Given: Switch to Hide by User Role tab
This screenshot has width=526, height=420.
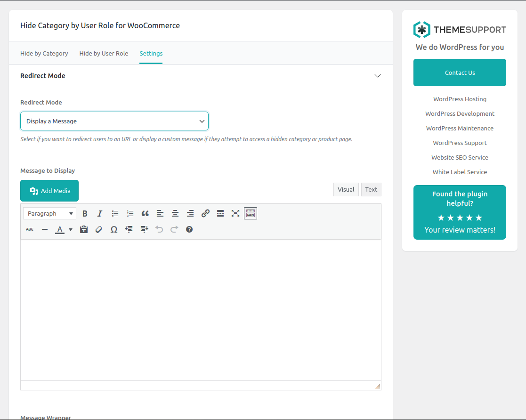Looking at the screenshot, I should point(104,53).
